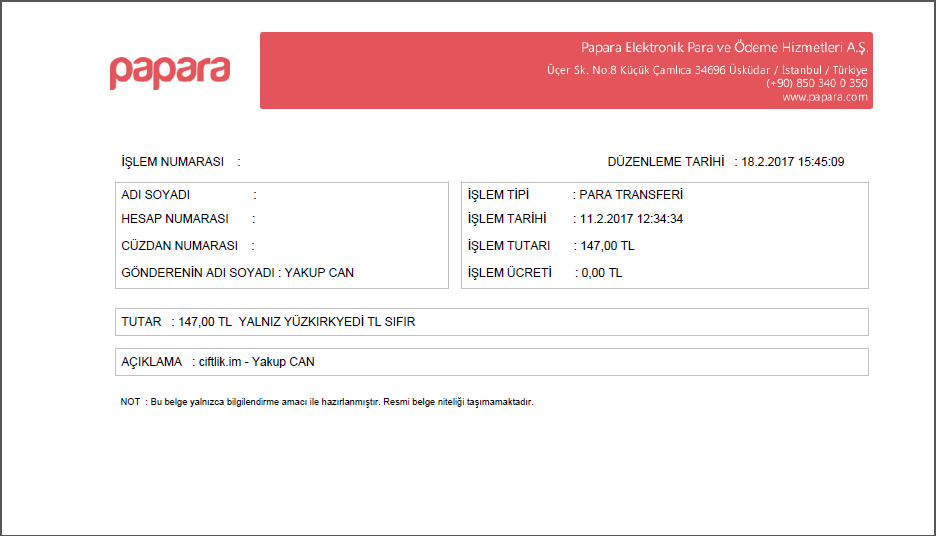Select the value PARA TRANSFERİ
The height and width of the screenshot is (536, 936).
pyautogui.click(x=631, y=195)
